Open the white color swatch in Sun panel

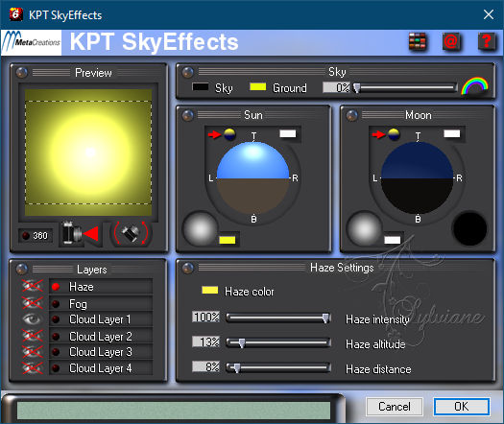click(288, 133)
